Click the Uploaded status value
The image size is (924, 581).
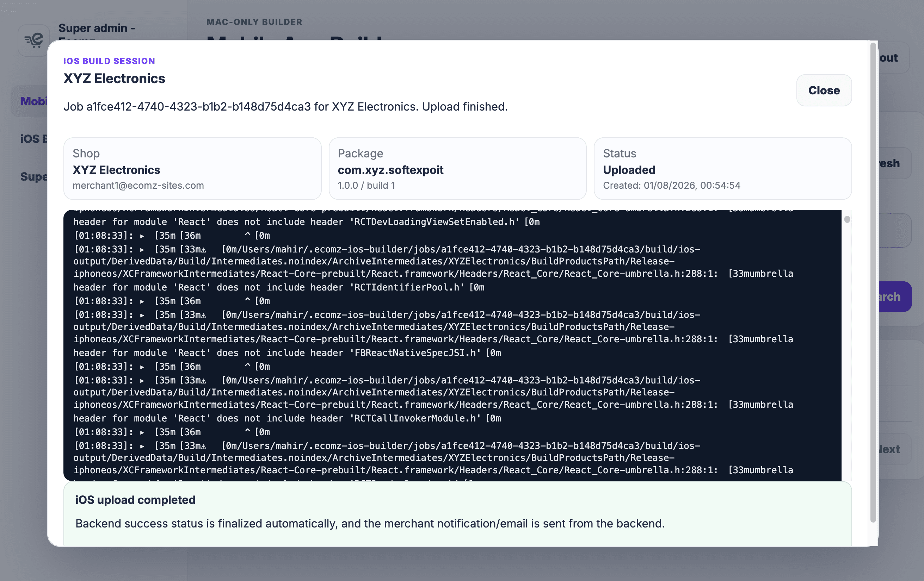pos(629,170)
